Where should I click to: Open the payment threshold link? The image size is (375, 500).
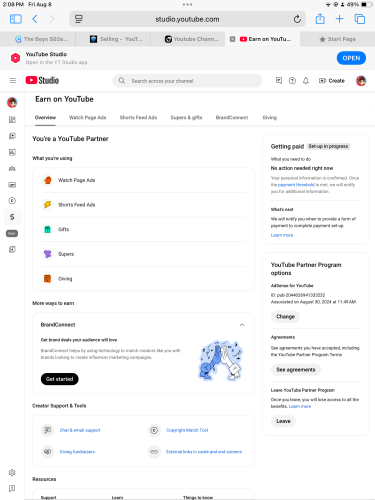point(296,185)
